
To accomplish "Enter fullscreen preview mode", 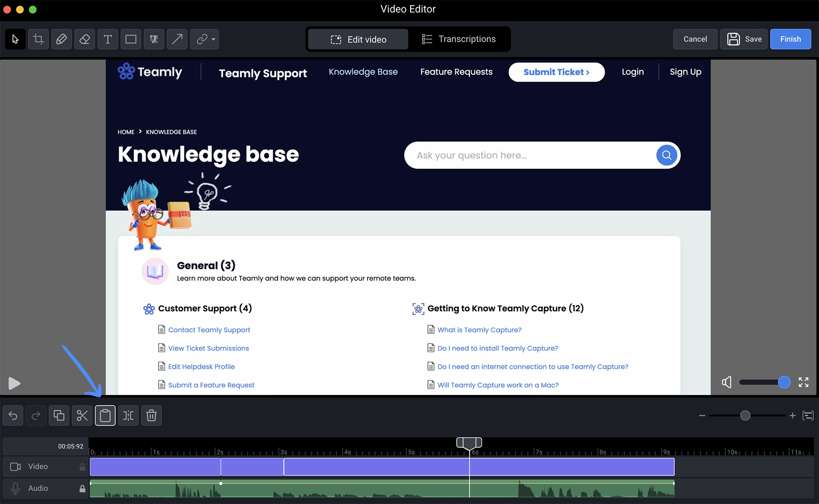I will (x=804, y=382).
